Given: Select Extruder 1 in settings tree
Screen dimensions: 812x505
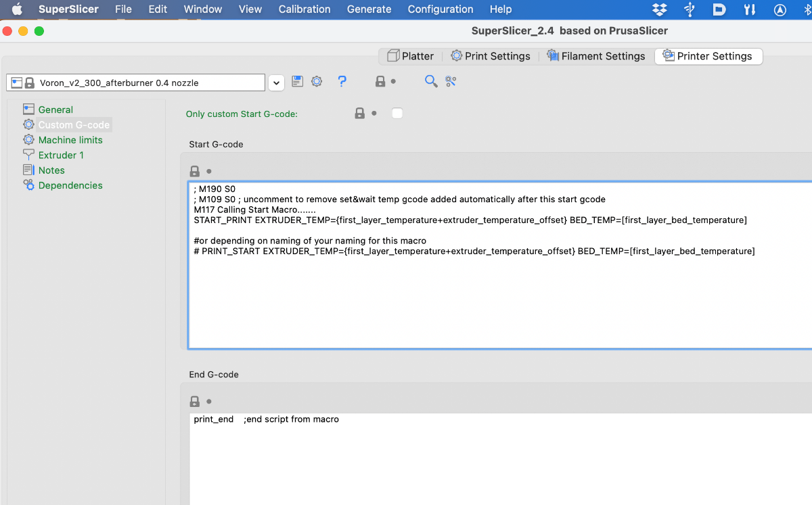Looking at the screenshot, I should click(61, 155).
